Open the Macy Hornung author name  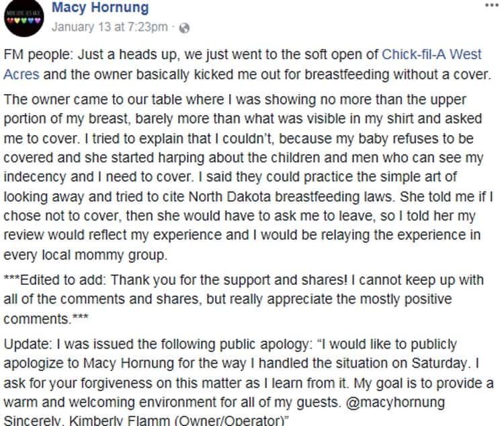point(100,9)
